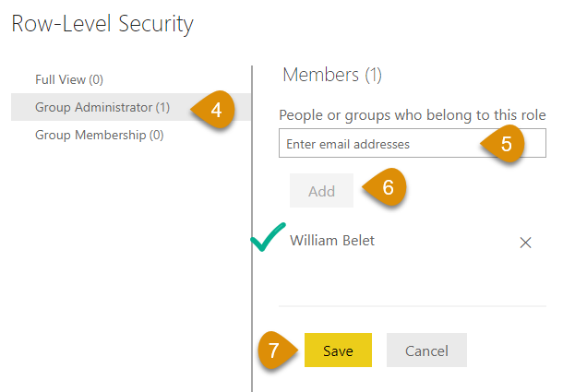Select the Group Administrator (1) role
Screen dimensions: 587x392
pyautogui.click(x=102, y=107)
